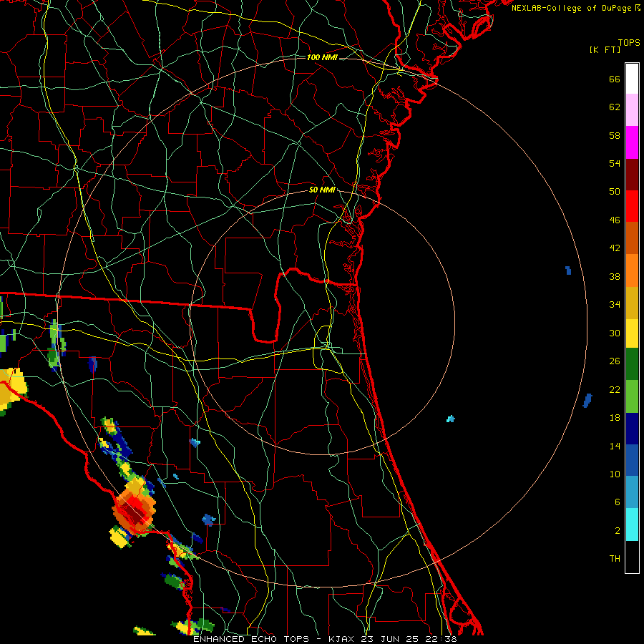
Task: Click the legend value 10
Action: (x=615, y=474)
